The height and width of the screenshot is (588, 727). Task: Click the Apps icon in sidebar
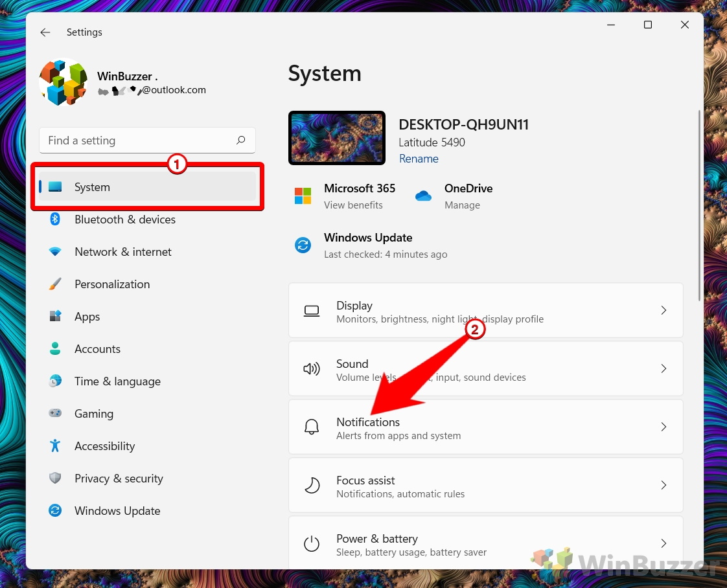click(55, 316)
